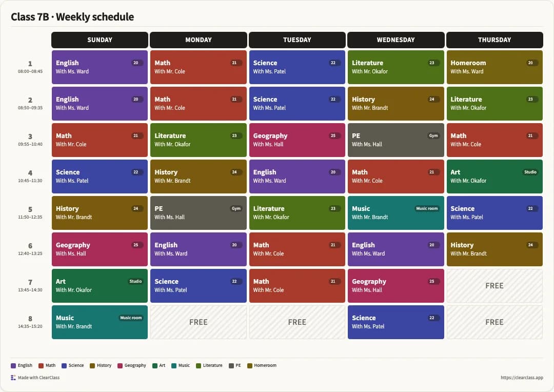554x392 pixels.
Task: Open Wednesday period 5 Music lesson card
Action: click(395, 213)
